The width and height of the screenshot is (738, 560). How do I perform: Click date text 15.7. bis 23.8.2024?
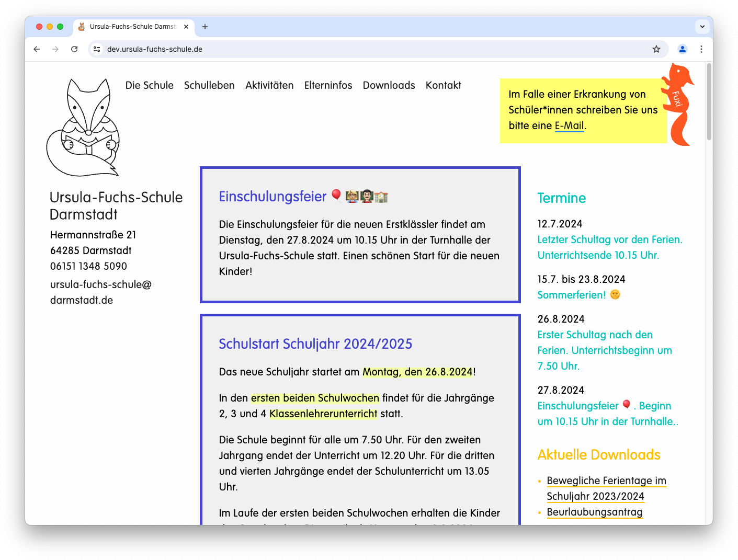click(581, 279)
